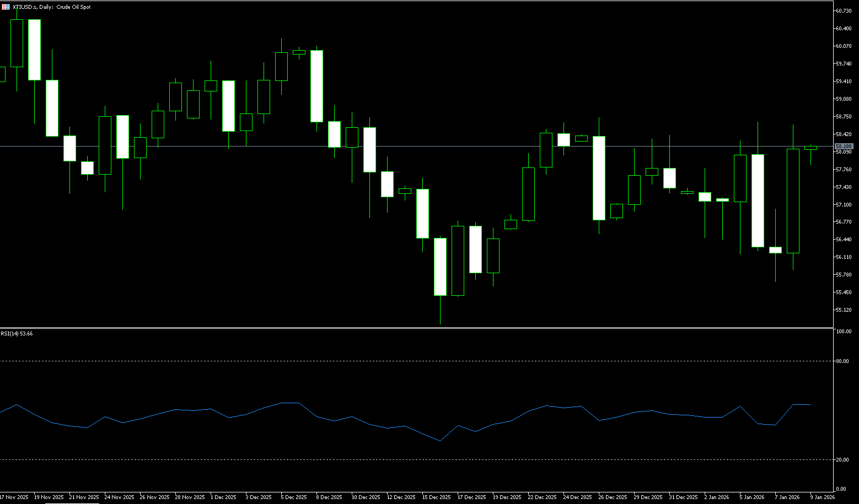Screen dimensions: 859x504
Task: Click the XTIUSD.s Daily Crude Oil Spot title
Action: click(x=52, y=7)
